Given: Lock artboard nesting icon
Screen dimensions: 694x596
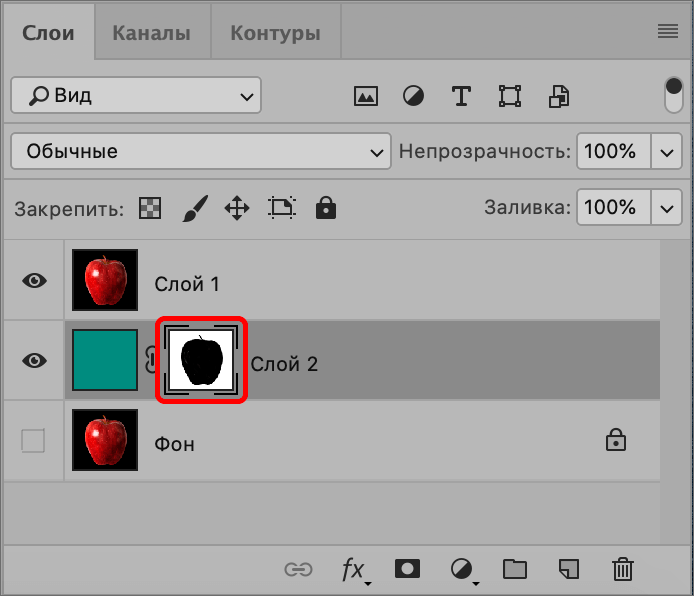Looking at the screenshot, I should point(281,208).
